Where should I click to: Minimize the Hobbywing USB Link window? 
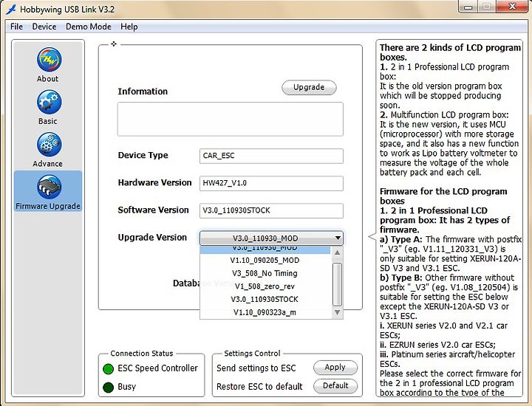click(468, 7)
